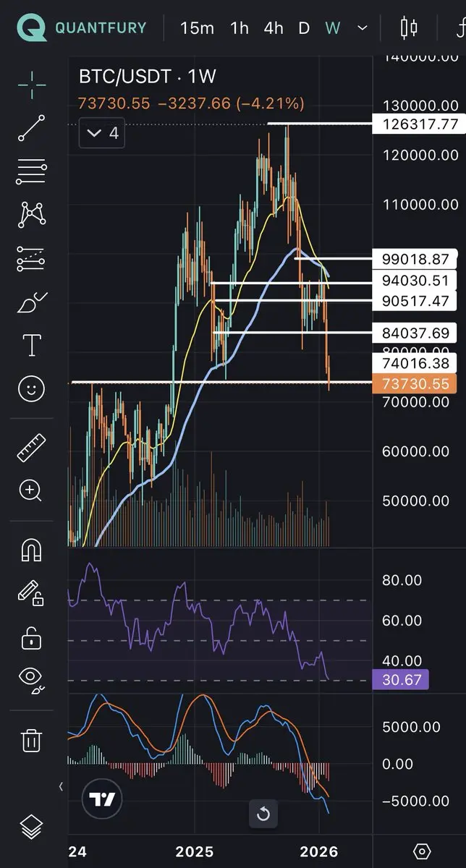
Task: Toggle stay in drawing mode pencil
Action: point(32,594)
